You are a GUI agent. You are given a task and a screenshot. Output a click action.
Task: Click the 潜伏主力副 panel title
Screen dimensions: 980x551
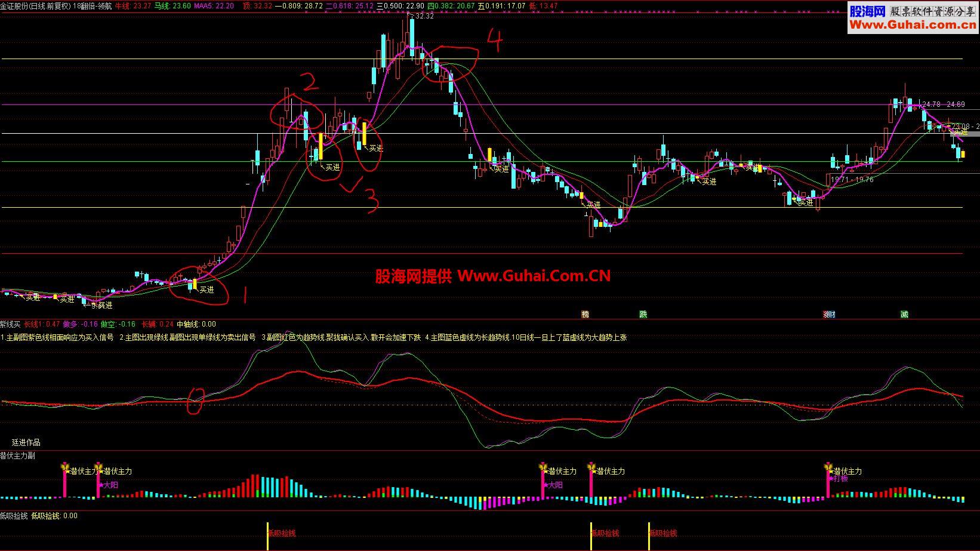(17, 455)
